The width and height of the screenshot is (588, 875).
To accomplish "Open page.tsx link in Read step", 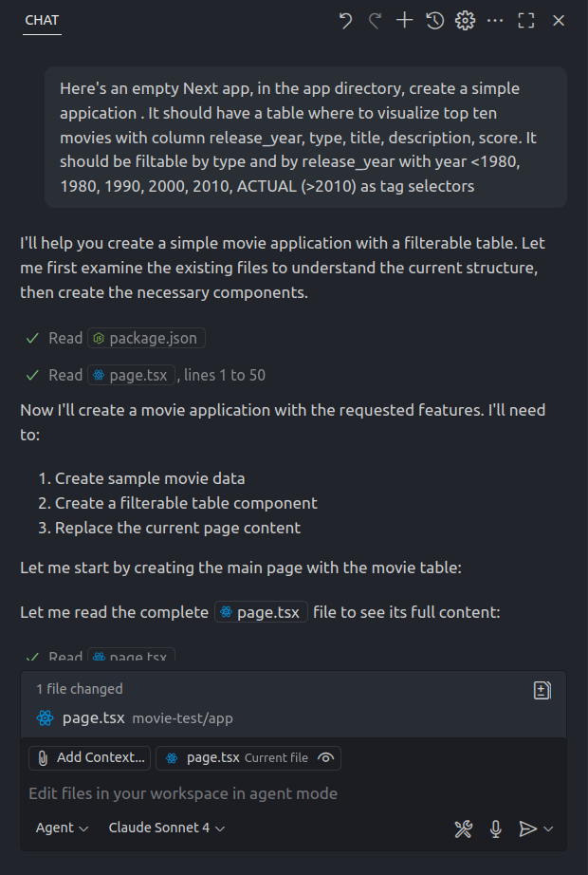I will tap(132, 375).
